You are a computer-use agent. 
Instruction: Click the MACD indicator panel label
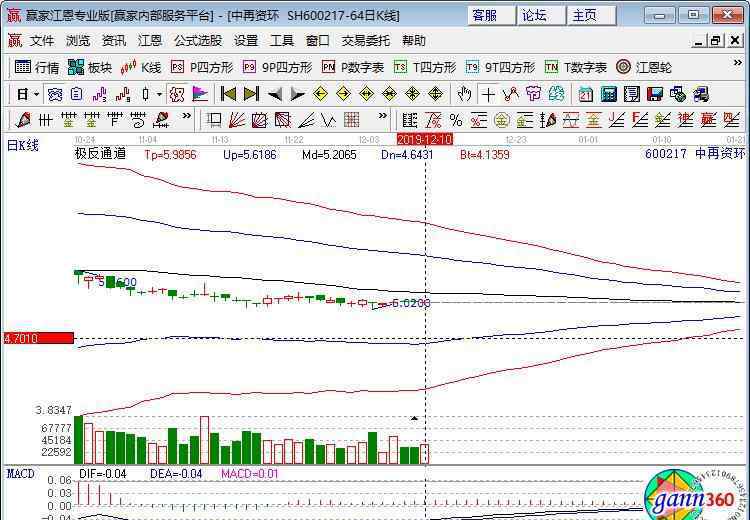[x=21, y=474]
